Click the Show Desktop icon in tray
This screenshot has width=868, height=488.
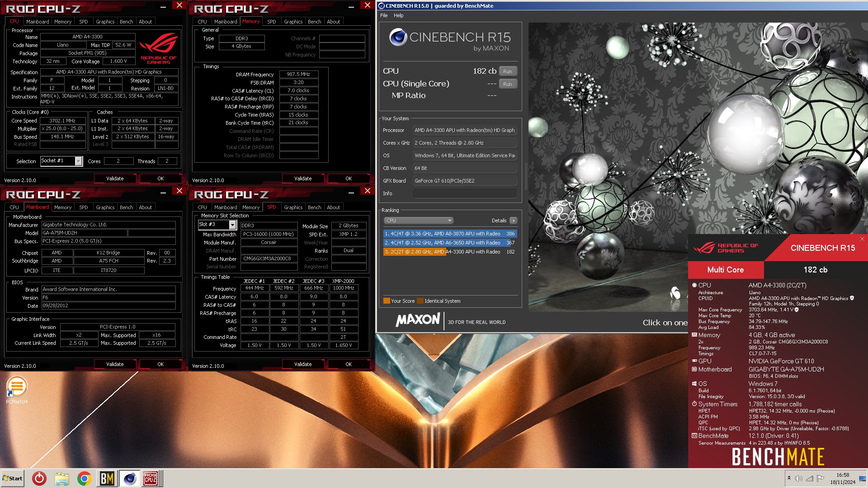point(863,479)
